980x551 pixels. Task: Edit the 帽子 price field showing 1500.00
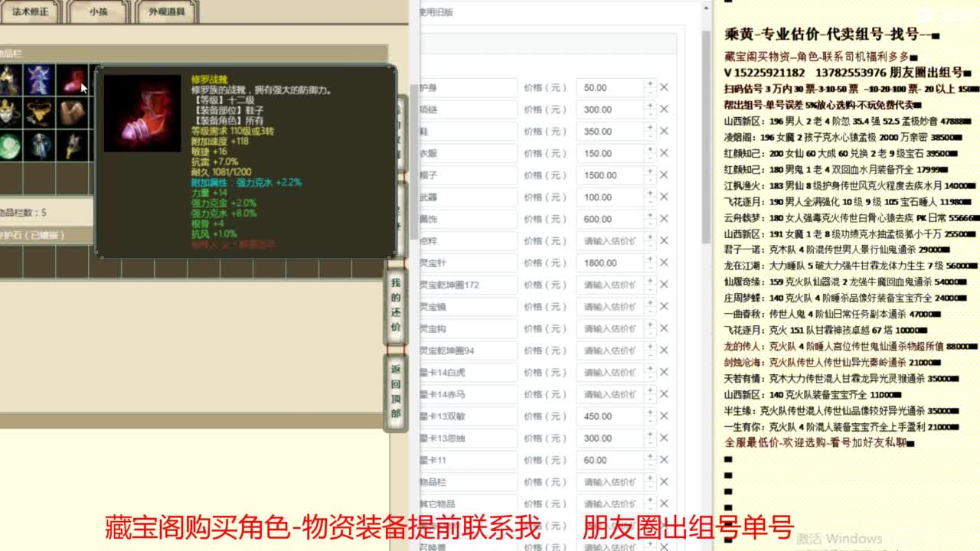pos(610,175)
